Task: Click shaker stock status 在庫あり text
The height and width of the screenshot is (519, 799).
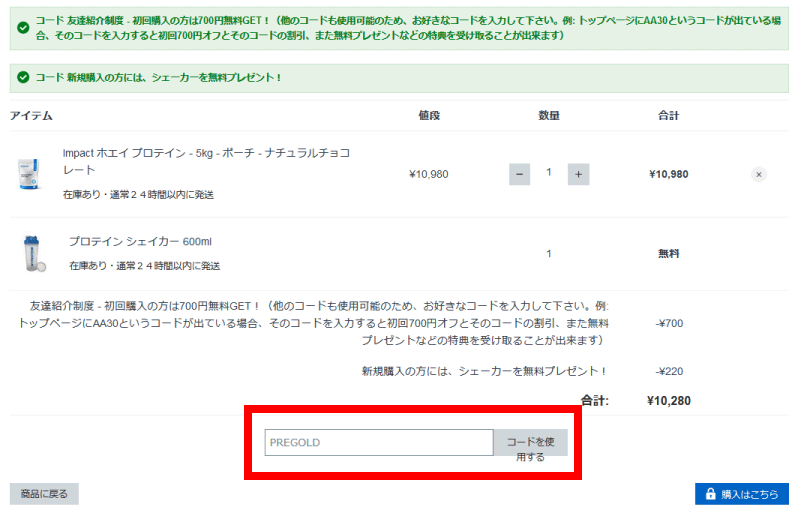Action: tap(144, 266)
